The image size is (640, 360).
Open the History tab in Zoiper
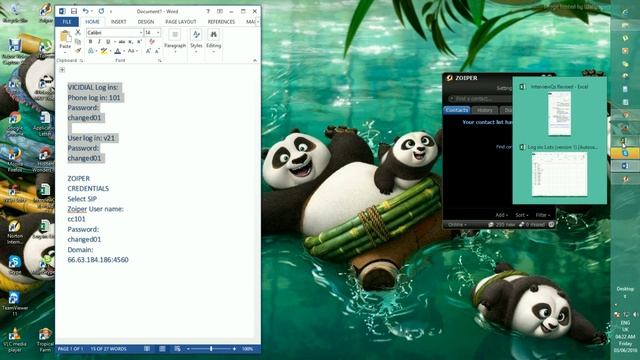tap(484, 110)
